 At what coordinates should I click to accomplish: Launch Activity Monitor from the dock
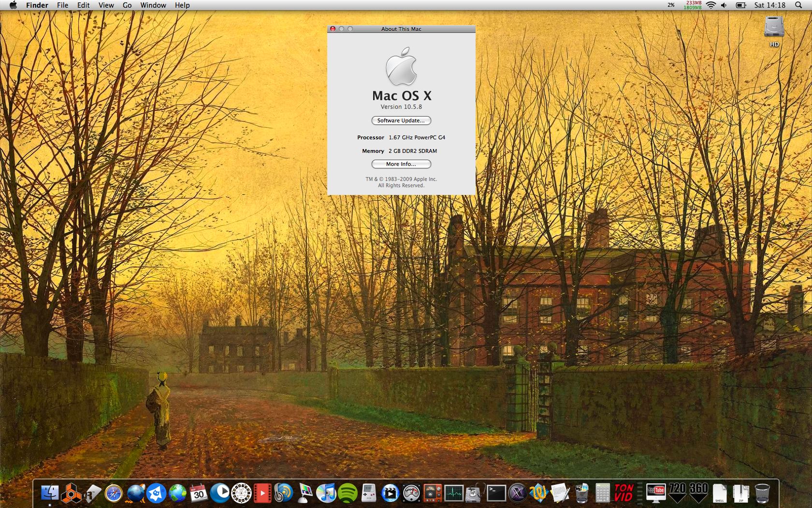click(x=454, y=493)
